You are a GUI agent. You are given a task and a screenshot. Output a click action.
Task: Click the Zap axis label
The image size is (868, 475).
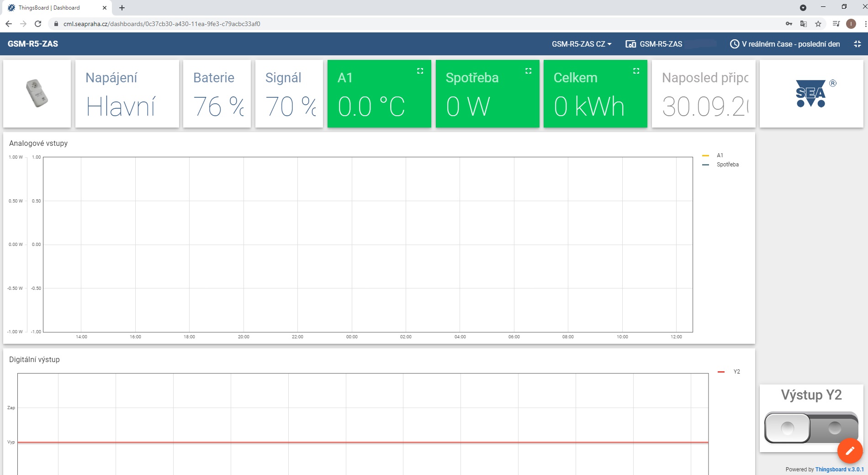click(x=11, y=408)
